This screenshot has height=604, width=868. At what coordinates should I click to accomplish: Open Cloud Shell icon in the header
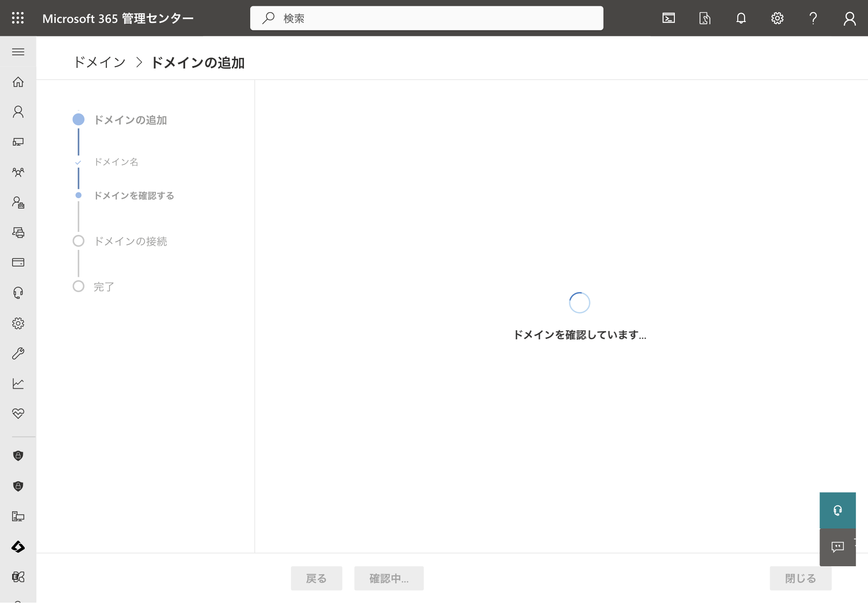pos(669,18)
